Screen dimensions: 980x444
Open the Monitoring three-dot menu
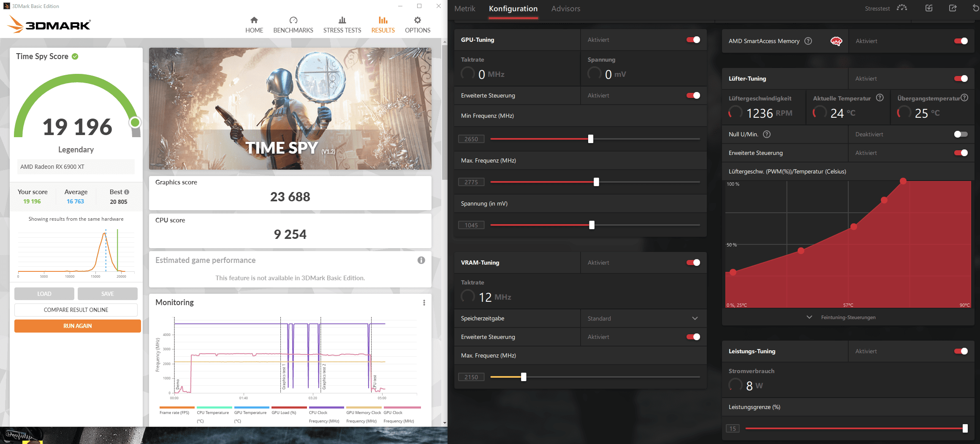424,303
